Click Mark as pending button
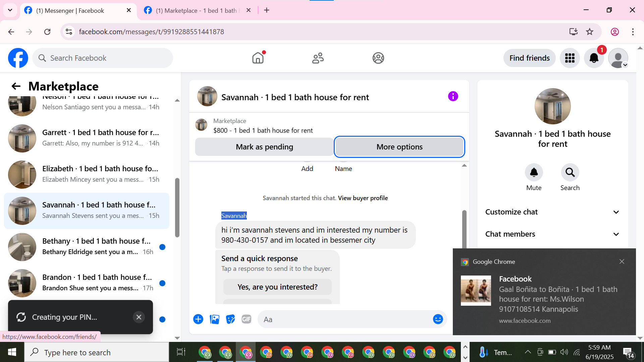644x362 pixels. point(264,147)
